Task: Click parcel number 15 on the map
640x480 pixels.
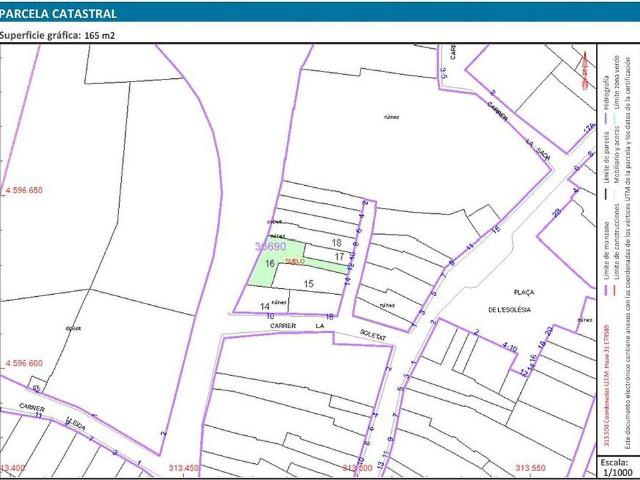Action: click(x=309, y=283)
